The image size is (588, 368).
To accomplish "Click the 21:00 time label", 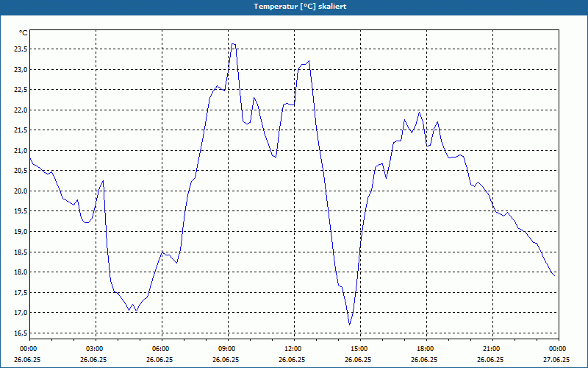I will coord(492,349).
